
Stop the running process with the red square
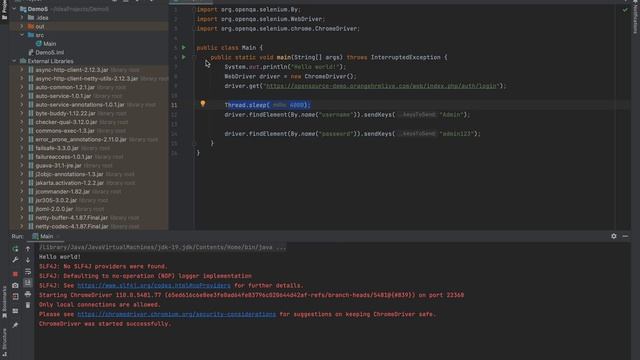click(15, 274)
